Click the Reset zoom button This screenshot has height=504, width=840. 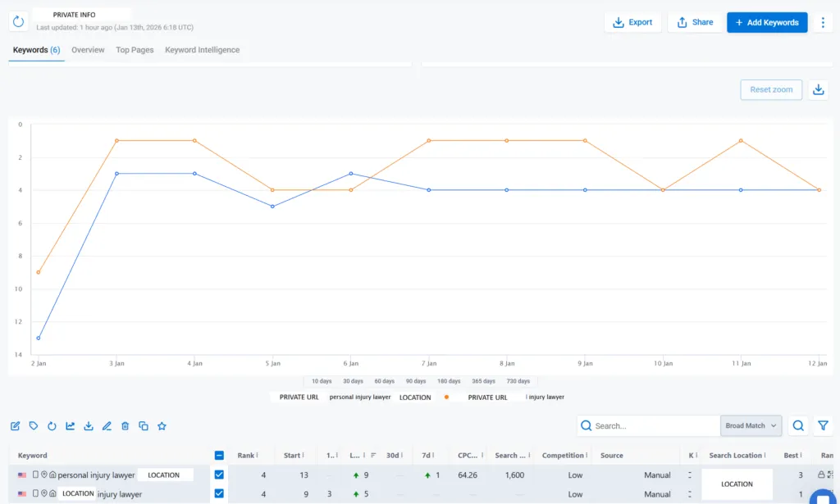point(771,90)
